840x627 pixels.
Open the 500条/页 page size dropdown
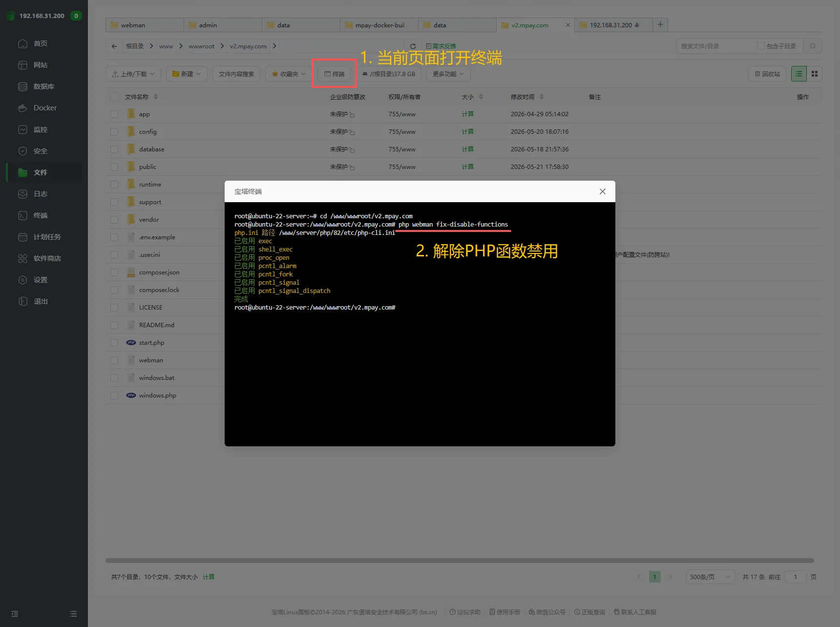(710, 577)
